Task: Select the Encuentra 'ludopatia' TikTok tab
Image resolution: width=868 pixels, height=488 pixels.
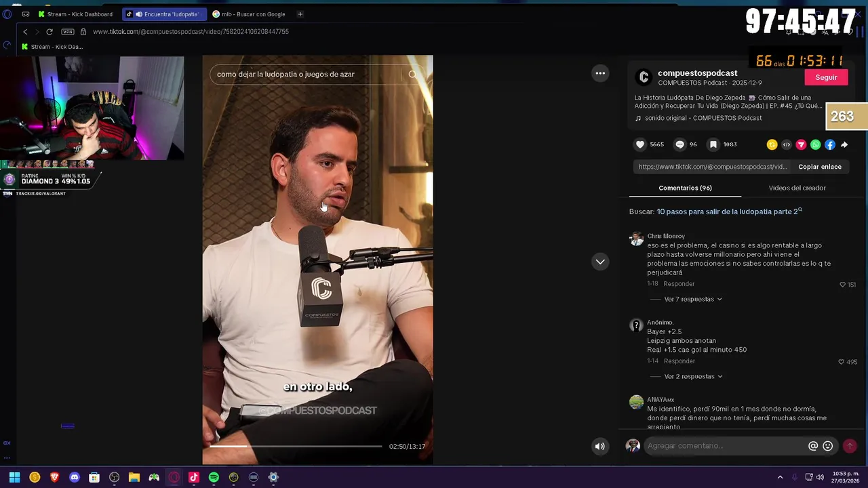Action: (164, 14)
